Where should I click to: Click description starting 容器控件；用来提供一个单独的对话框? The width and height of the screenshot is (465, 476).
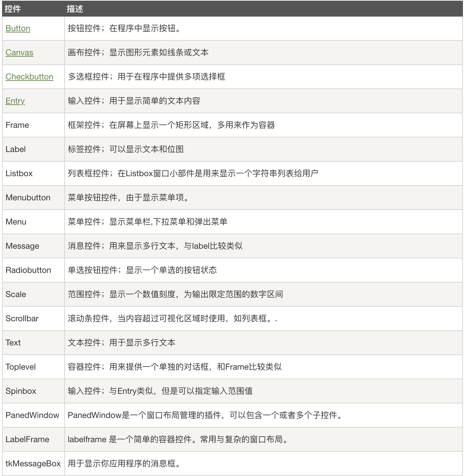click(175, 367)
